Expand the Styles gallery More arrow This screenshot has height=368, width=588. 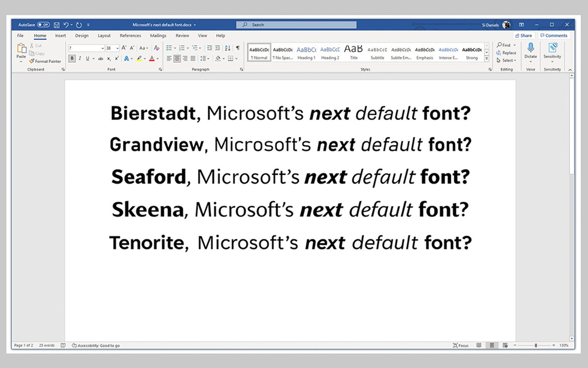coord(487,59)
